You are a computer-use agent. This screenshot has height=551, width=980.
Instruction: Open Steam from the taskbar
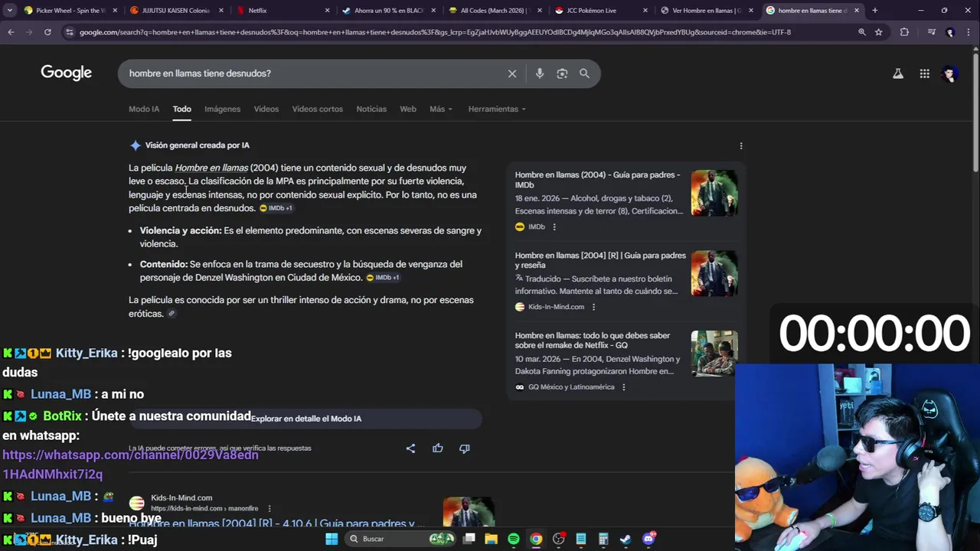tap(626, 539)
